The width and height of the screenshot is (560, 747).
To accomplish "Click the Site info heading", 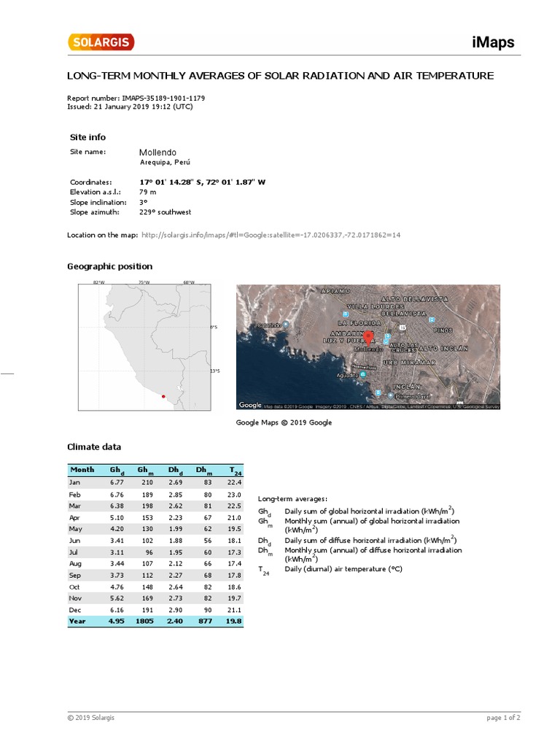I will click(x=87, y=137).
